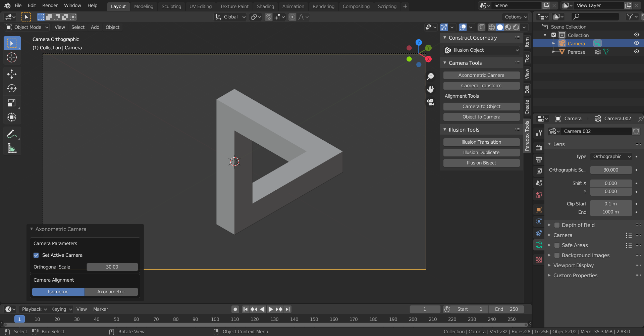
Task: Select the Move tool in toolbar
Action: 12,74
